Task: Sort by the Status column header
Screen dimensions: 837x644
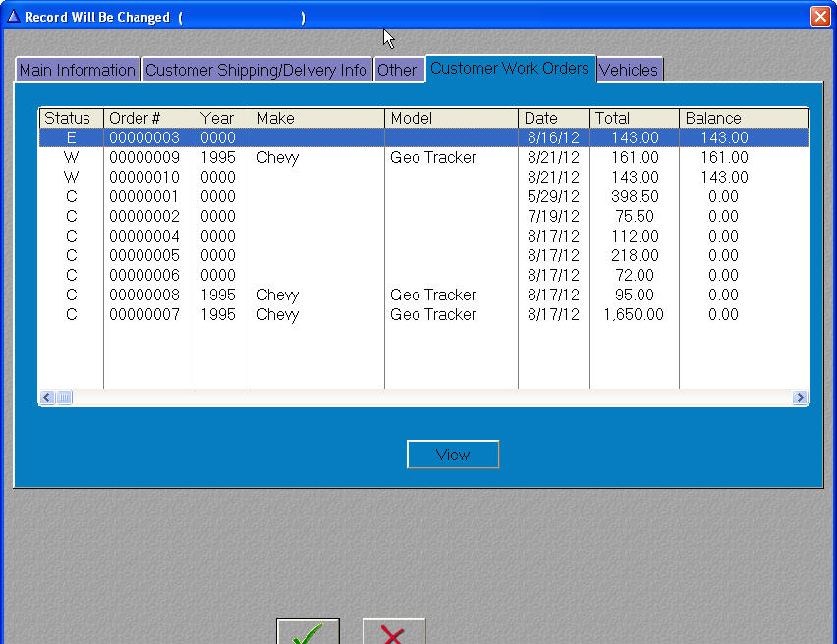Action: [x=69, y=118]
